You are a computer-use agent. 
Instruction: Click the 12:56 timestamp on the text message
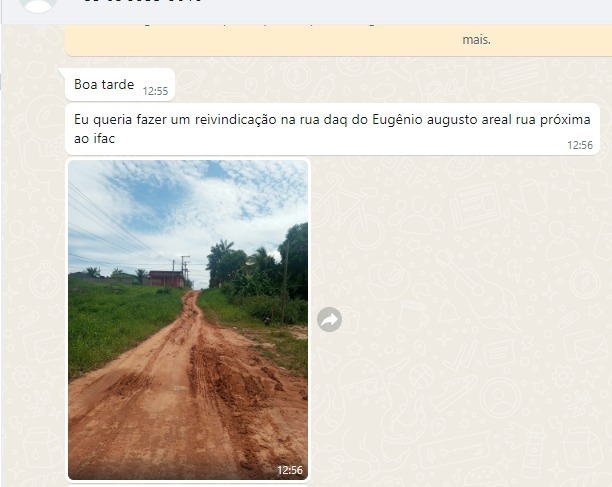[580, 145]
